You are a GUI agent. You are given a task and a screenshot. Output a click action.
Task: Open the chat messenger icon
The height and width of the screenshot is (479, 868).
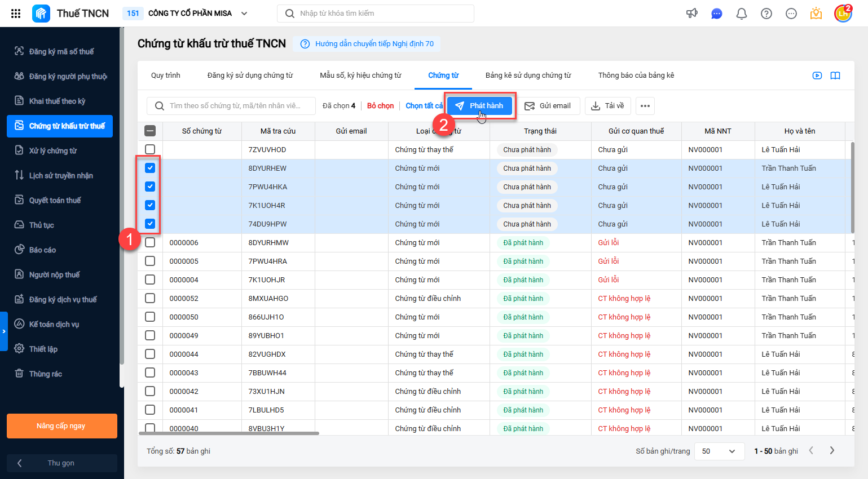point(717,14)
